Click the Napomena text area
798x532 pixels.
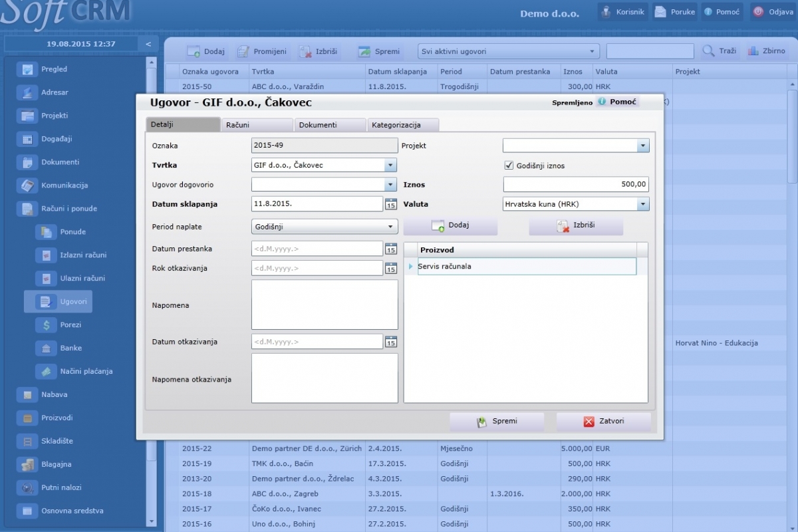(325, 305)
